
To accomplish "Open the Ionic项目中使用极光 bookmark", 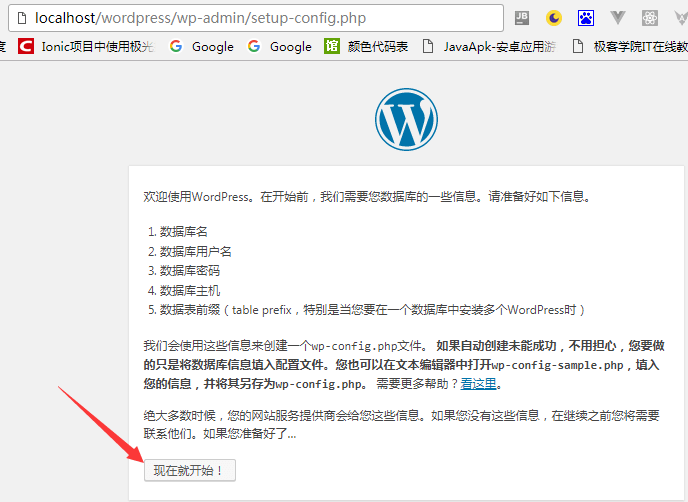I will tap(86, 46).
